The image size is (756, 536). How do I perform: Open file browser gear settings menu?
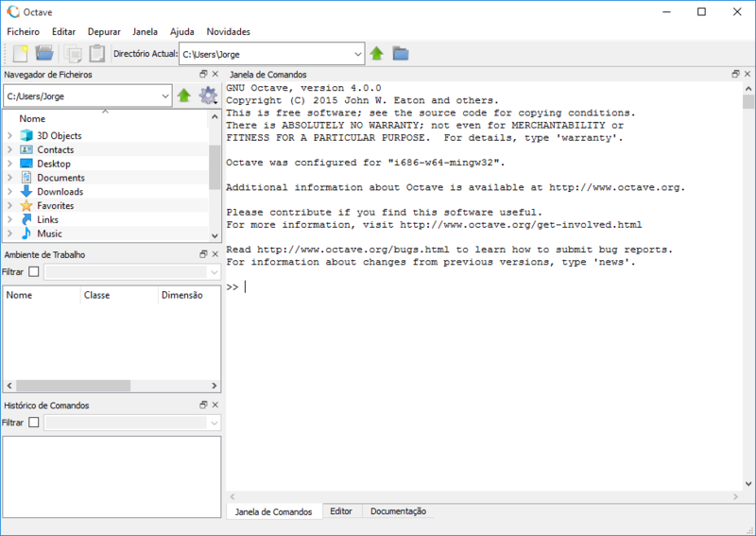(208, 95)
